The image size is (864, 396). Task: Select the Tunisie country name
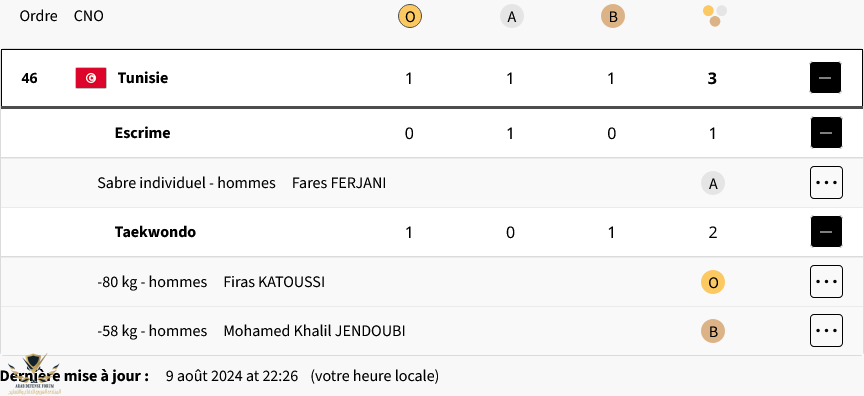[x=143, y=78]
